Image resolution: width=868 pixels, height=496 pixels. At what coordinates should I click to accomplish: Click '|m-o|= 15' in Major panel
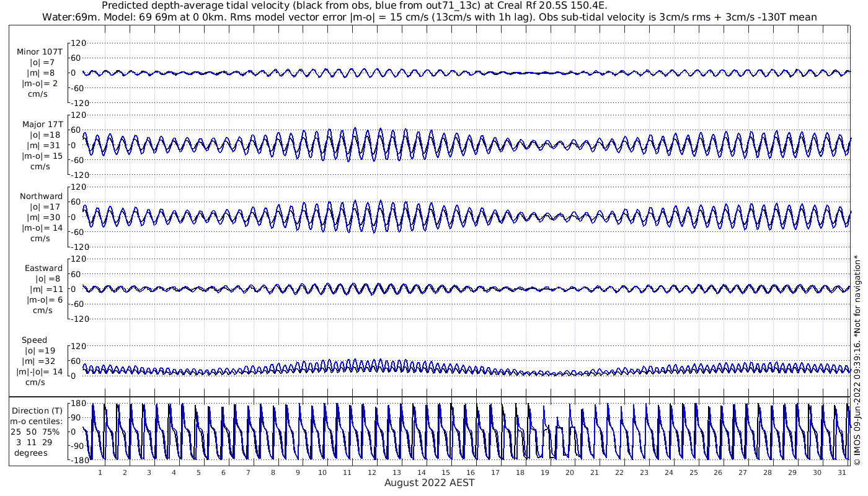point(42,156)
